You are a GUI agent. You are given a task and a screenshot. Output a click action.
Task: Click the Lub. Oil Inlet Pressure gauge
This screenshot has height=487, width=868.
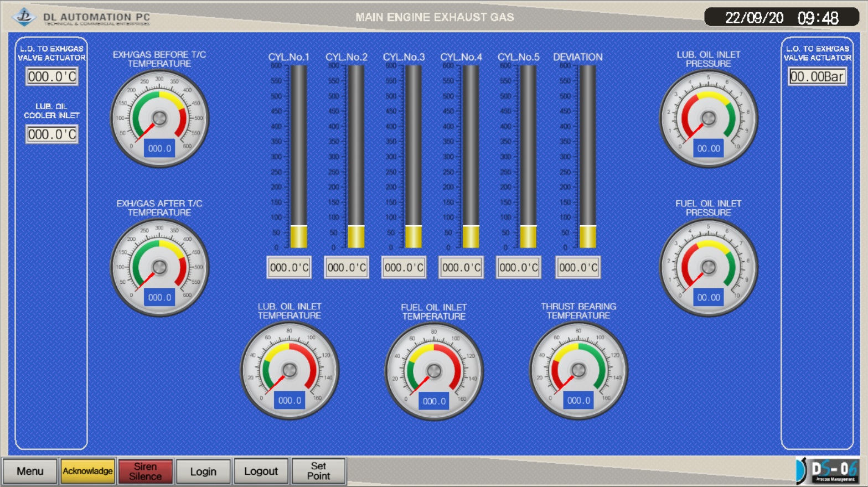tap(708, 118)
